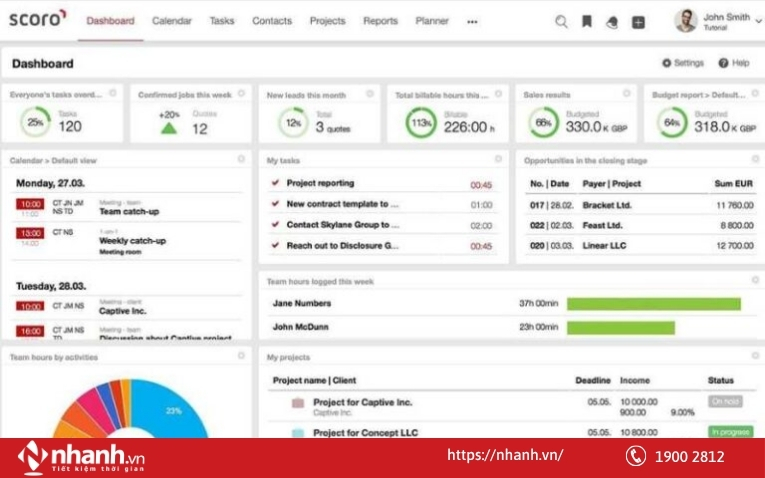
Task: Open My projects widget options
Action: point(755,356)
